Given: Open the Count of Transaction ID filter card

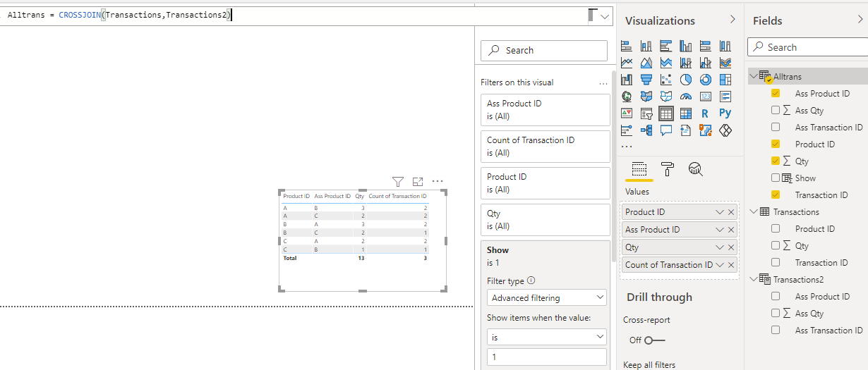Looking at the screenshot, I should click(x=545, y=146).
